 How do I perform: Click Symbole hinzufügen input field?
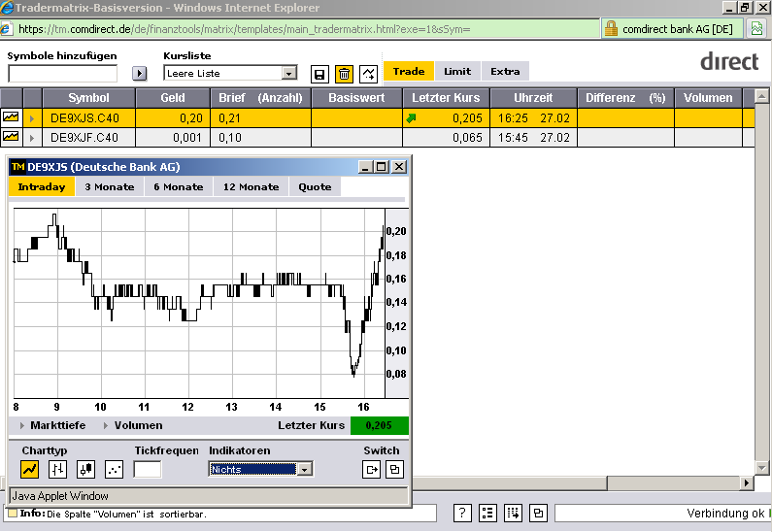point(62,74)
